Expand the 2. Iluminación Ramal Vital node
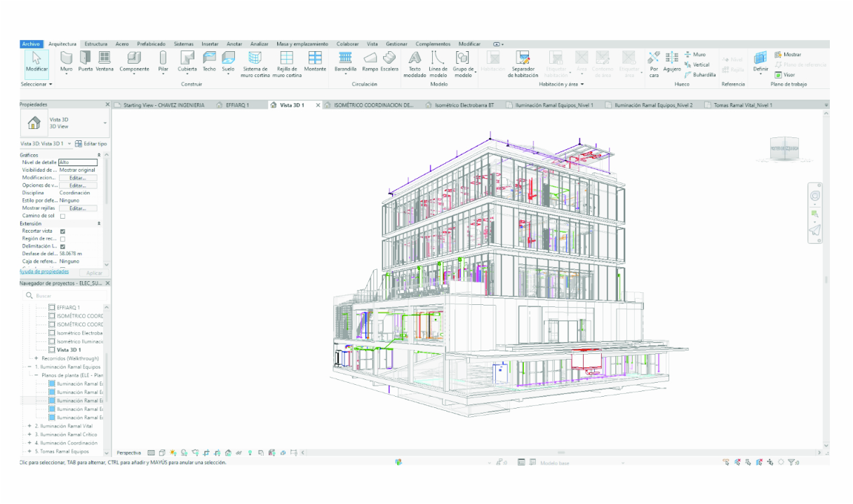The height and width of the screenshot is (504, 853). 29,426
